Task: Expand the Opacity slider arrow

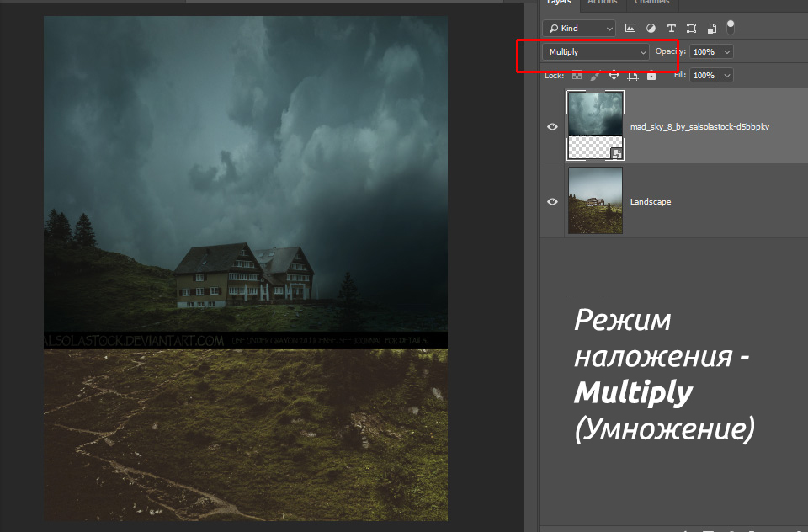Action: [726, 51]
